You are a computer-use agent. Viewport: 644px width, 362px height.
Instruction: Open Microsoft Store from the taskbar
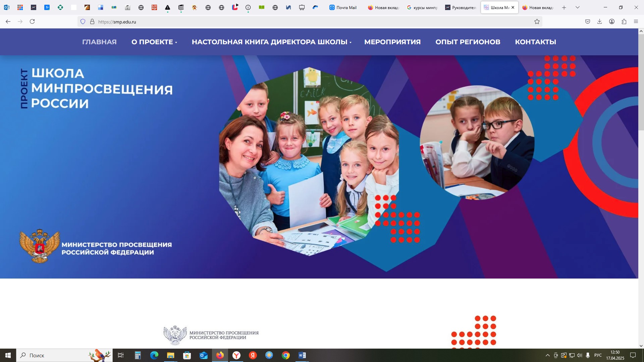[x=187, y=355]
